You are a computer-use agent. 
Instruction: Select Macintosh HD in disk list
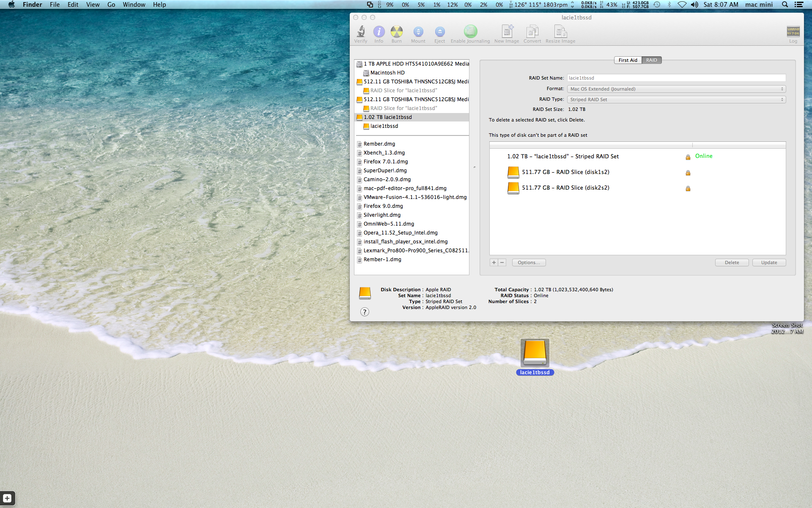[x=387, y=73]
